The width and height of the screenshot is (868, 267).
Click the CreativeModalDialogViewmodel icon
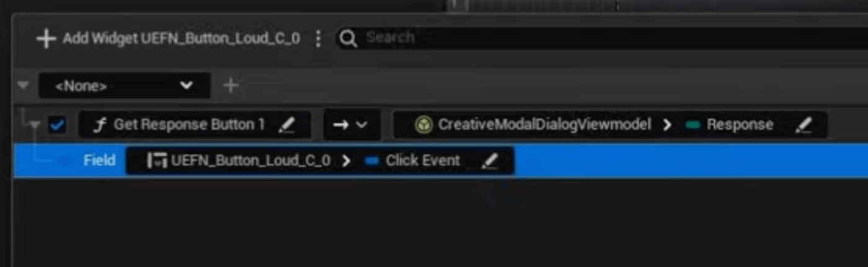423,125
